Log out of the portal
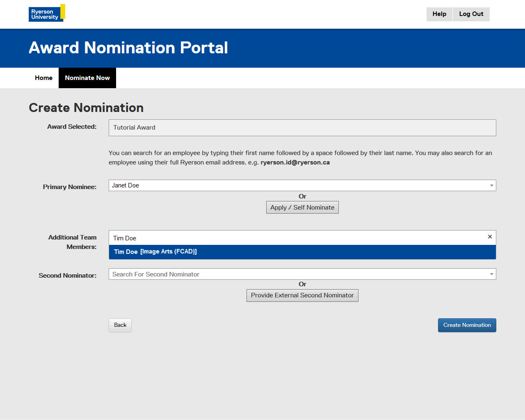The image size is (525, 420). tap(471, 14)
